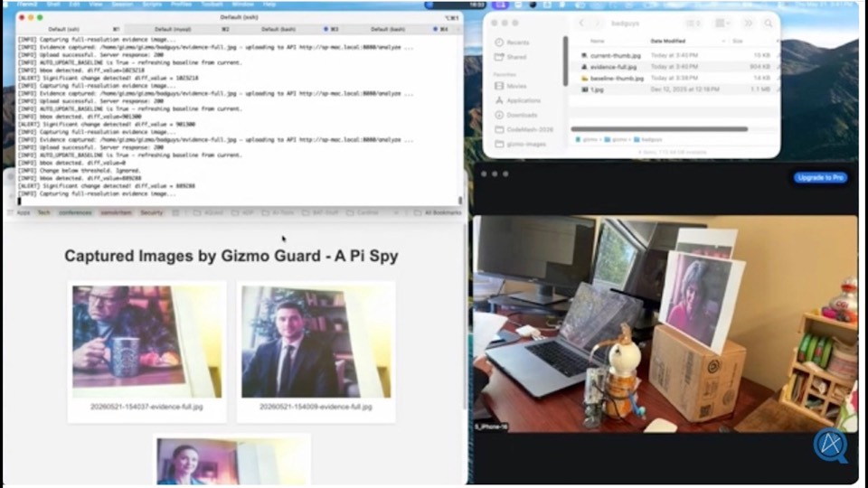Sort Finder files by Size column

pos(738,41)
